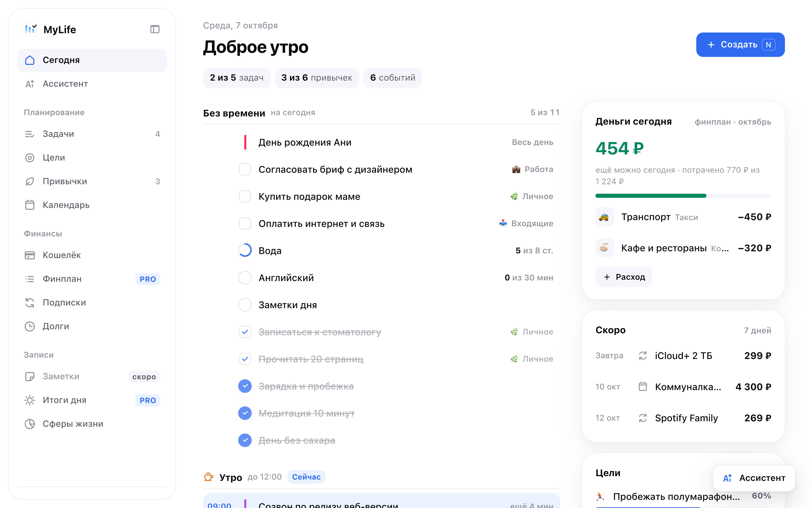The width and height of the screenshot is (812, 508).
Task: Click the Ассистент AI icon in sidebar
Action: (30, 84)
